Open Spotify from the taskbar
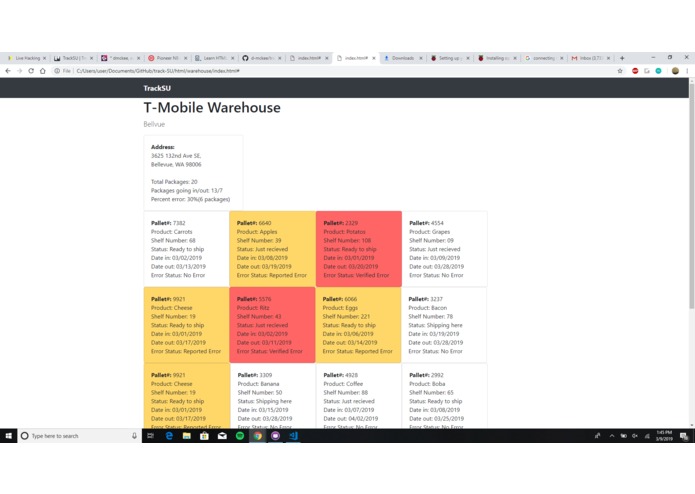This screenshot has height=494, width=695. (240, 436)
